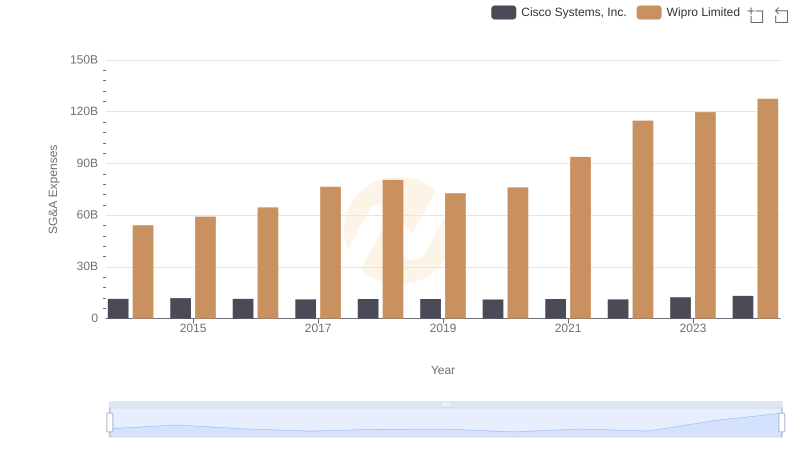Screen dimensions: 800x461
Task: Click the 120B y-axis label
Action: coord(84,111)
